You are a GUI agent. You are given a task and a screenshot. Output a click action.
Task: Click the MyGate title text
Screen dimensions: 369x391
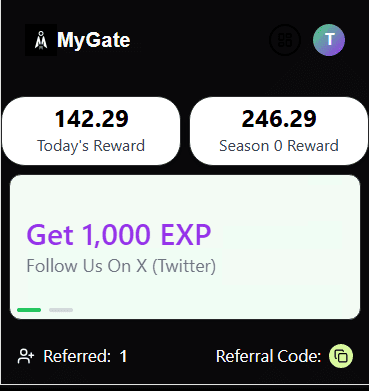coord(94,40)
